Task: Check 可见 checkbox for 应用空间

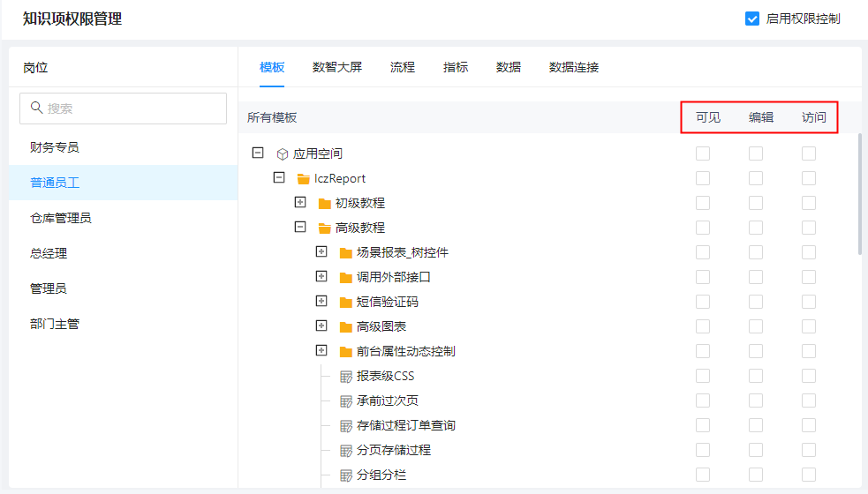Action: pyautogui.click(x=703, y=153)
